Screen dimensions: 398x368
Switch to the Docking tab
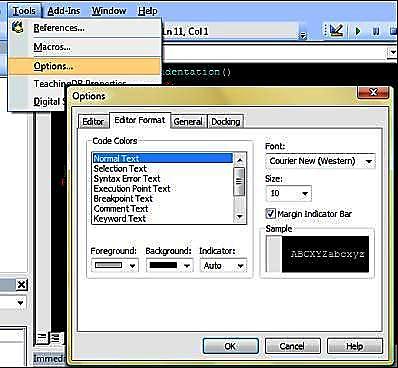point(226,122)
